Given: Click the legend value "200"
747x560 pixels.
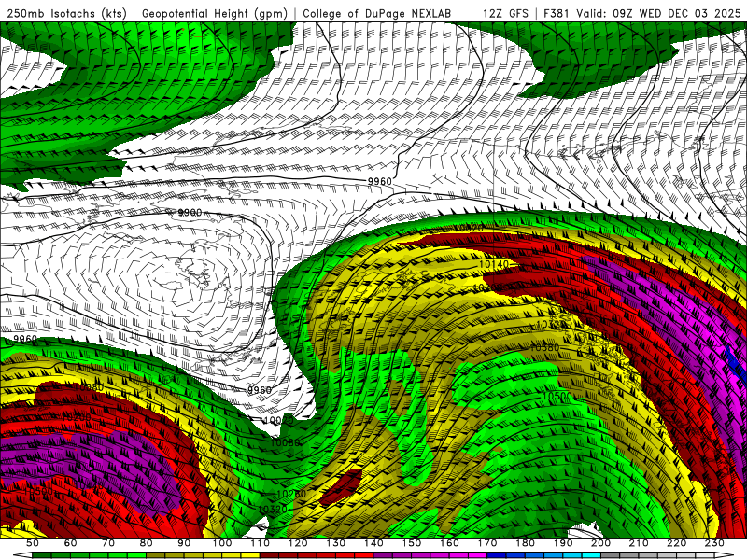Looking at the screenshot, I should [600, 543].
